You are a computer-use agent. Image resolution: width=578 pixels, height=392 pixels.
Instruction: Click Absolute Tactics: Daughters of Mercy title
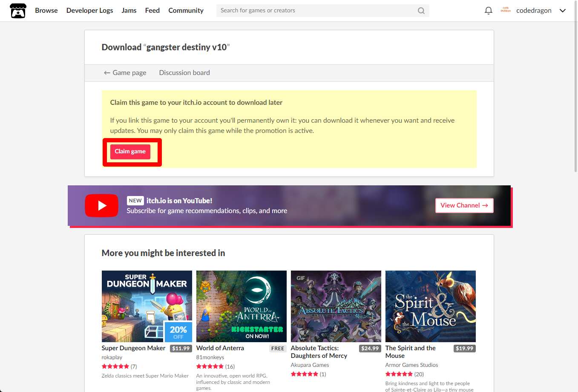319,352
